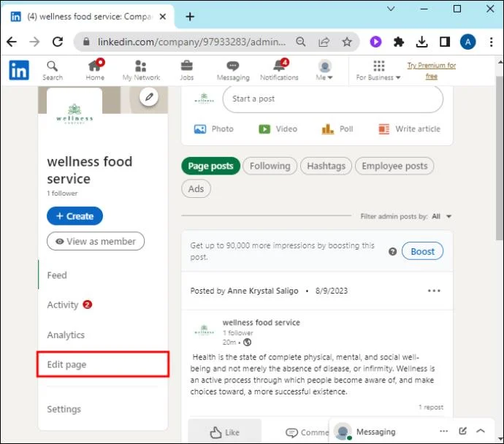The width and height of the screenshot is (504, 444).
Task: Add a Video to post
Action: click(x=278, y=129)
